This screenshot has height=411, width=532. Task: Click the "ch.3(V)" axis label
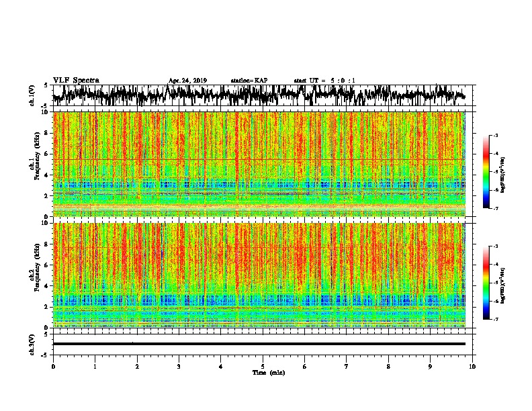coord(32,345)
